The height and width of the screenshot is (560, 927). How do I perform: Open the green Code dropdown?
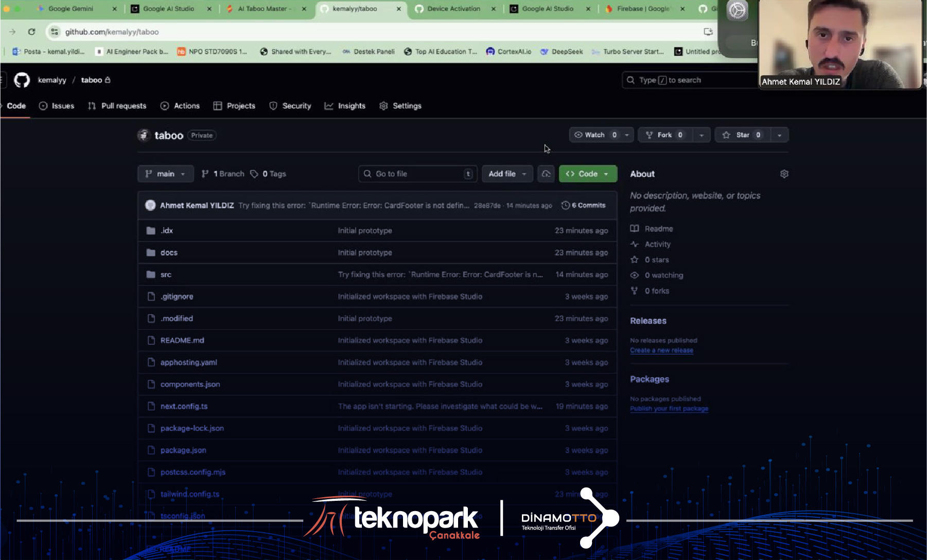[587, 174]
